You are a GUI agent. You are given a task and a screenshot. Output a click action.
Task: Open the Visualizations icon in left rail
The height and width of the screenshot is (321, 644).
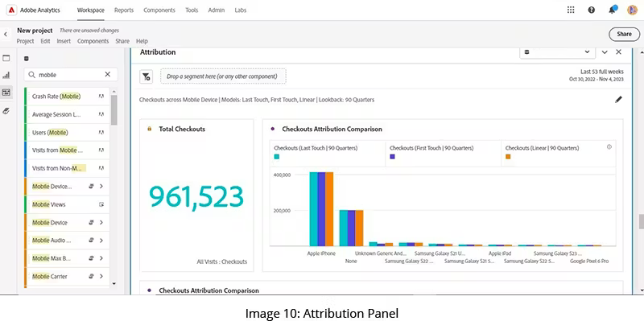point(6,75)
